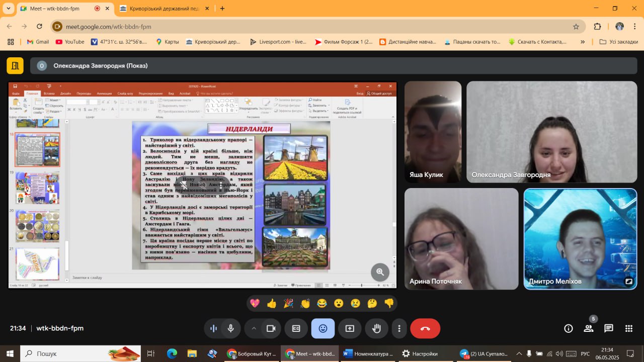Open the Meet activities grid icon
Viewport: 644px width, 362px height.
coord(628,328)
